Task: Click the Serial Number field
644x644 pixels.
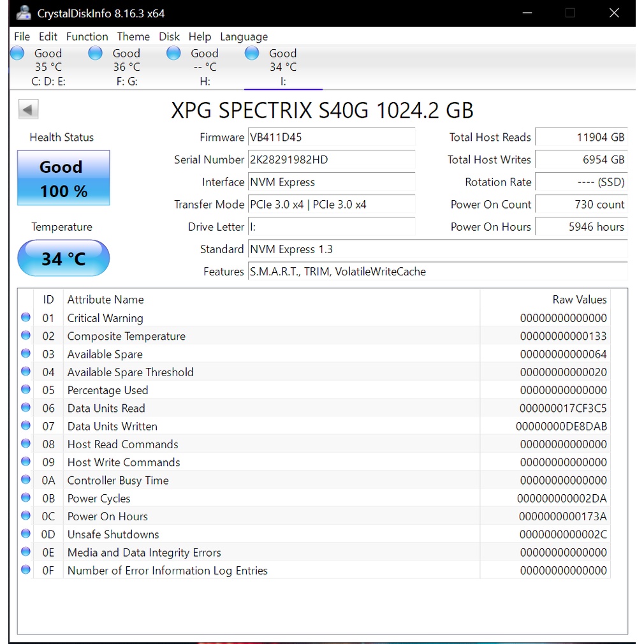Action: pyautogui.click(x=331, y=159)
